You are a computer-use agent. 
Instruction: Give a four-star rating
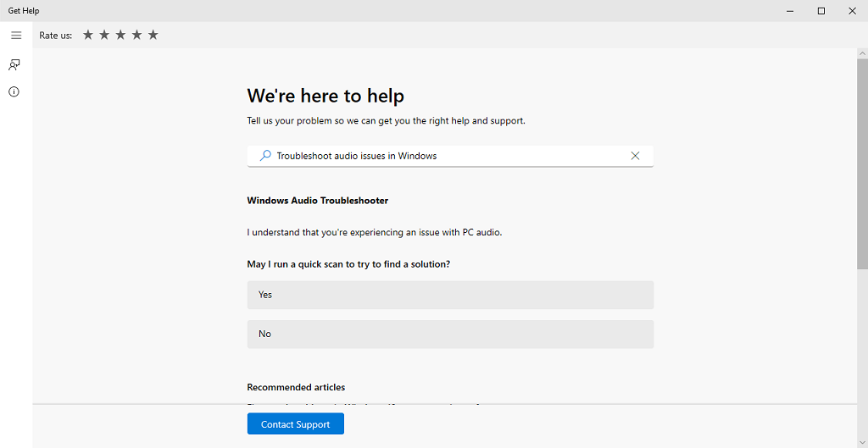136,35
